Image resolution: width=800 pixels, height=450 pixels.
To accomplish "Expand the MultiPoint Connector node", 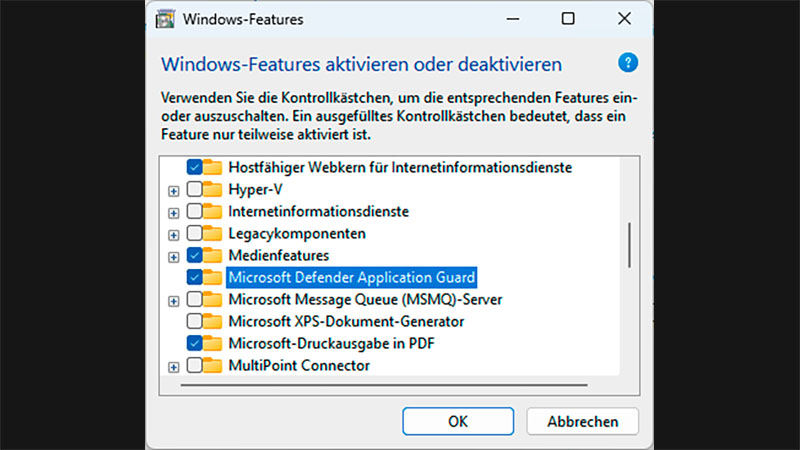I will pos(173,367).
